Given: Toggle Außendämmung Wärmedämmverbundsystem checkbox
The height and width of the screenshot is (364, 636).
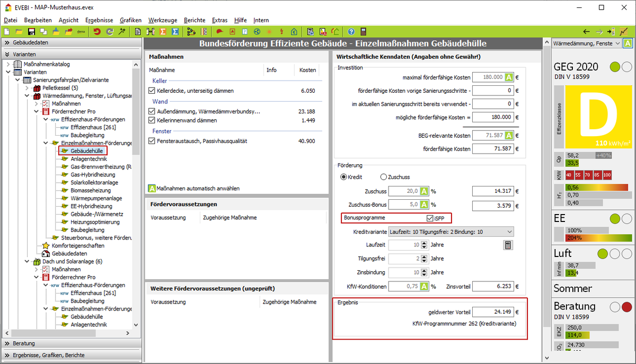Looking at the screenshot, I should (152, 112).
